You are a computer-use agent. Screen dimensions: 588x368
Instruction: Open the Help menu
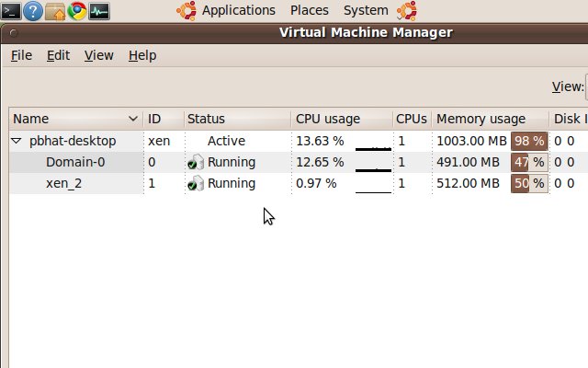(142, 55)
